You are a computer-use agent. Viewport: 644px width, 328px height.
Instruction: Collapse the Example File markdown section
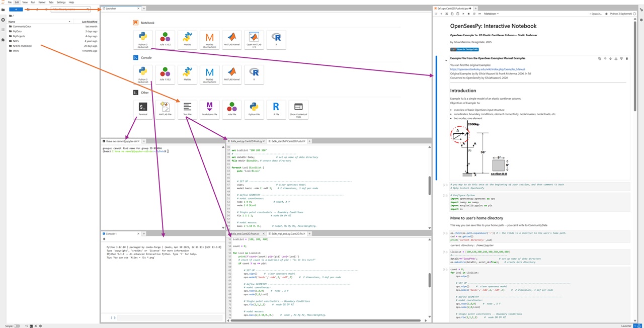coord(446,60)
